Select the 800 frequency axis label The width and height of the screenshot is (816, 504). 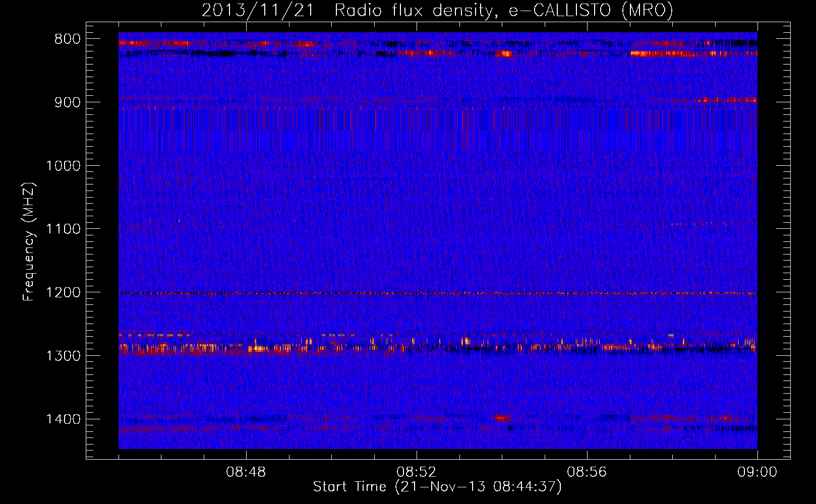[x=68, y=39]
